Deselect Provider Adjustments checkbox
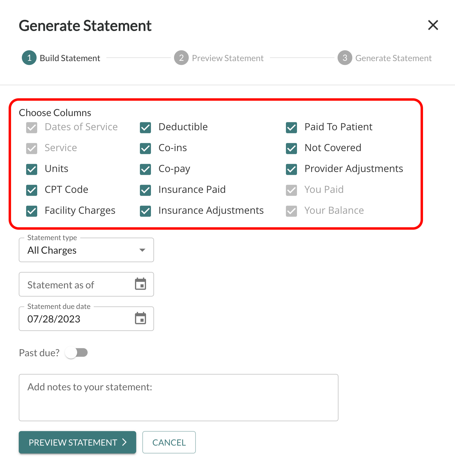The height and width of the screenshot is (476, 455). click(x=291, y=169)
